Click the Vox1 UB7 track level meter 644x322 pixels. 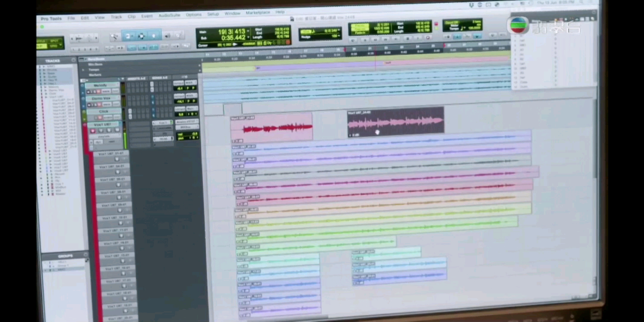point(125,135)
